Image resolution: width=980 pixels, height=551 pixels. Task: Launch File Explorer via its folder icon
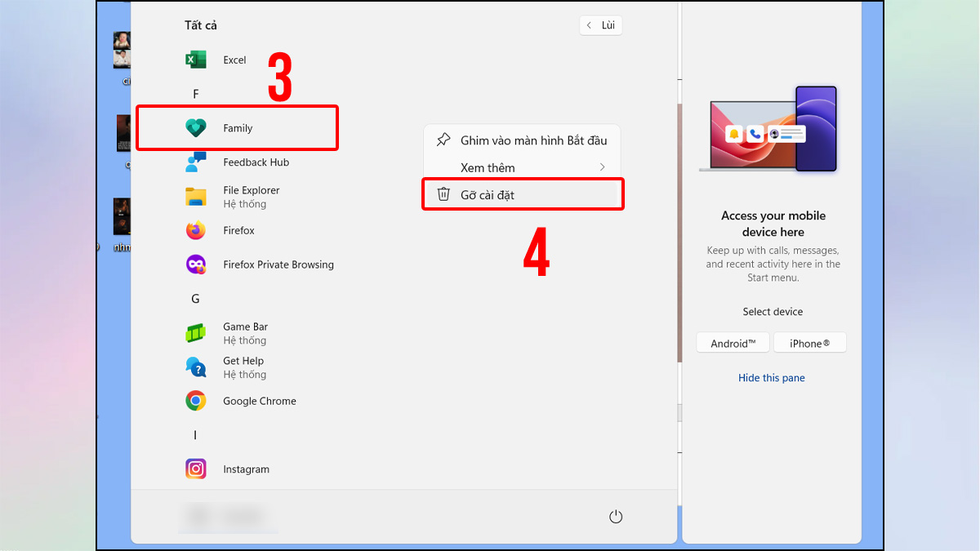tap(195, 197)
